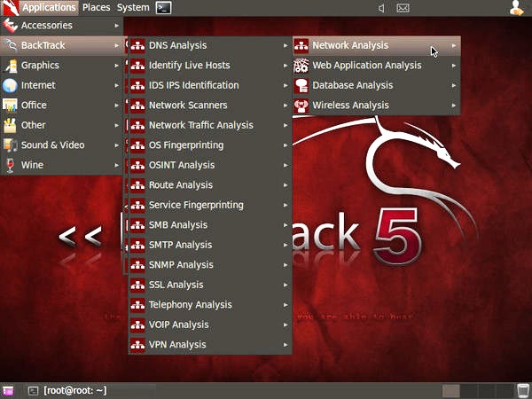Click the Route Analysis icon

coord(137,185)
